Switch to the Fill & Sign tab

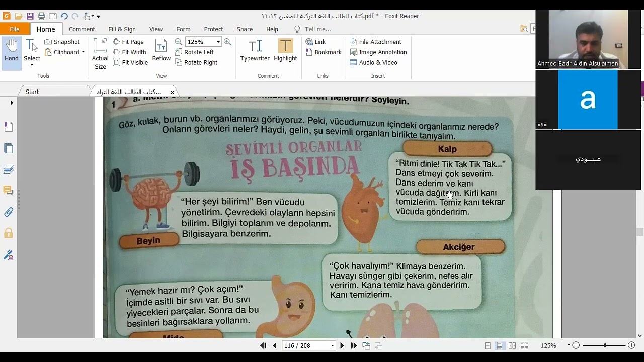[x=122, y=29]
